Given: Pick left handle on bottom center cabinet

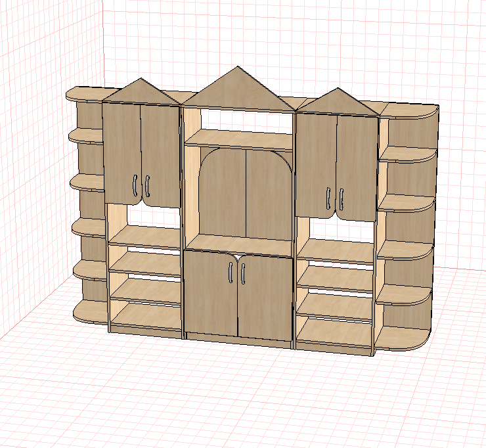Looking at the screenshot, I should click(x=231, y=273).
